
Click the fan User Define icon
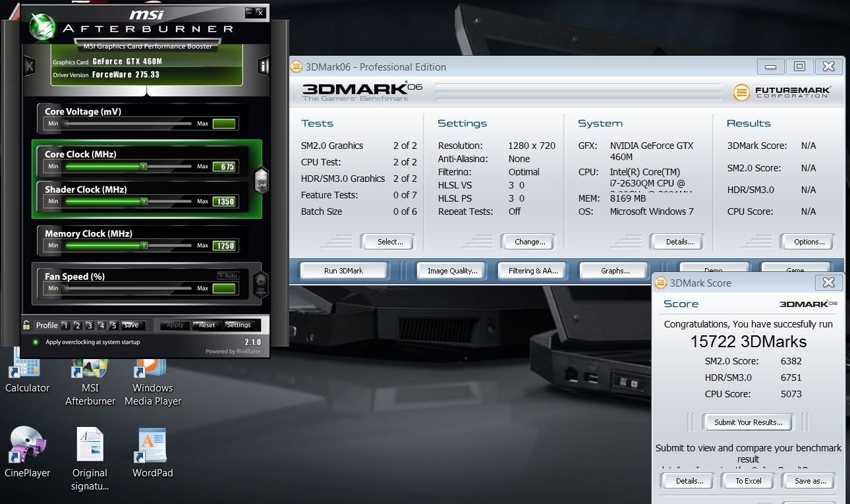(x=261, y=284)
